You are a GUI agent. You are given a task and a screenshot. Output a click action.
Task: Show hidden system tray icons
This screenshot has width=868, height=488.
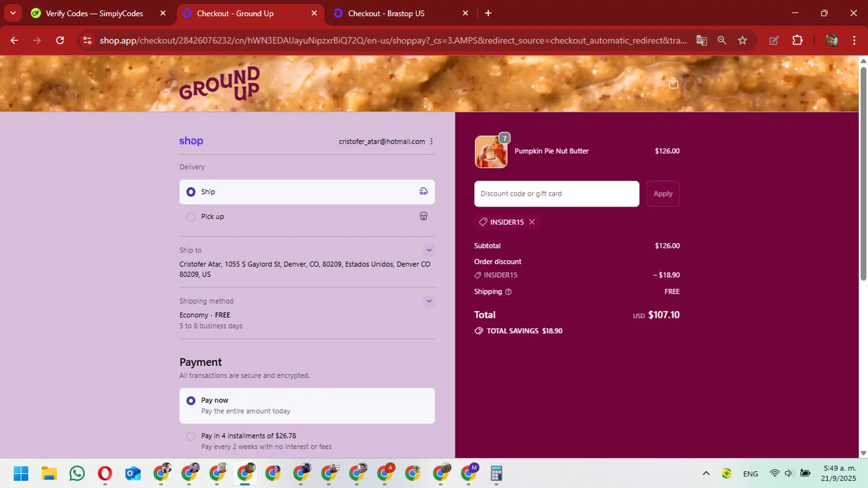(x=706, y=474)
